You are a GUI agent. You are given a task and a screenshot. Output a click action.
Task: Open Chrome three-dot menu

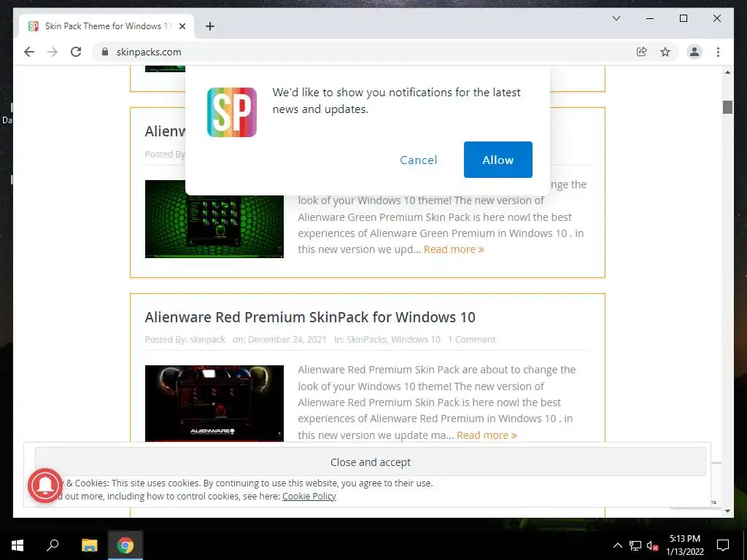(x=718, y=52)
